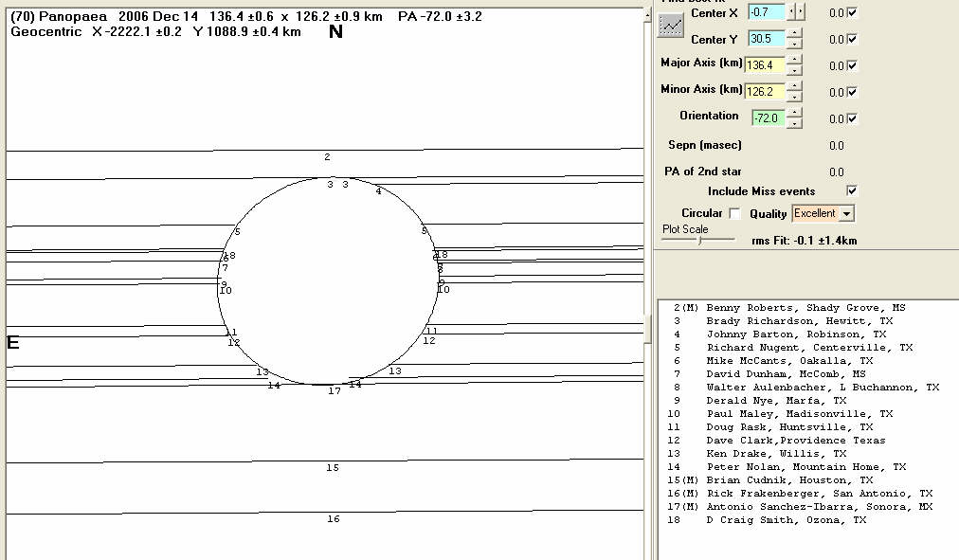Viewport: 959px width, 560px height.
Task: Select observer row Ken Drake, Willis
Action: (x=756, y=454)
